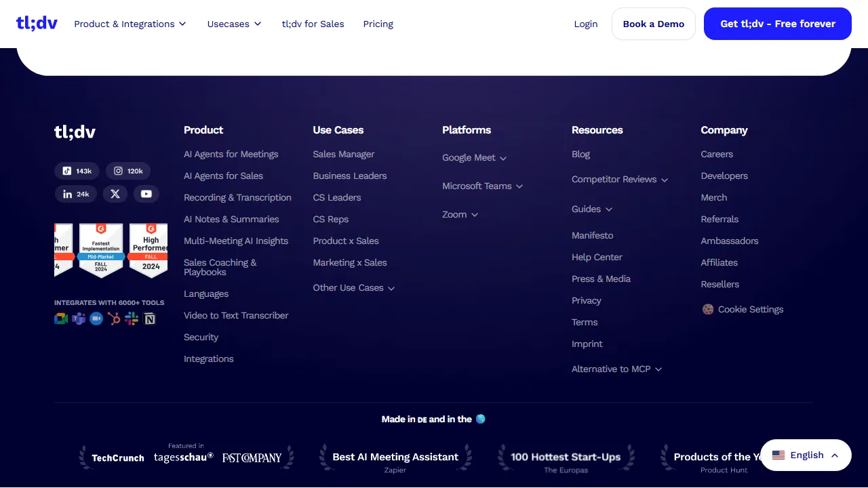868x488 pixels.
Task: Open Marketing x Sales use case
Action: (350, 262)
